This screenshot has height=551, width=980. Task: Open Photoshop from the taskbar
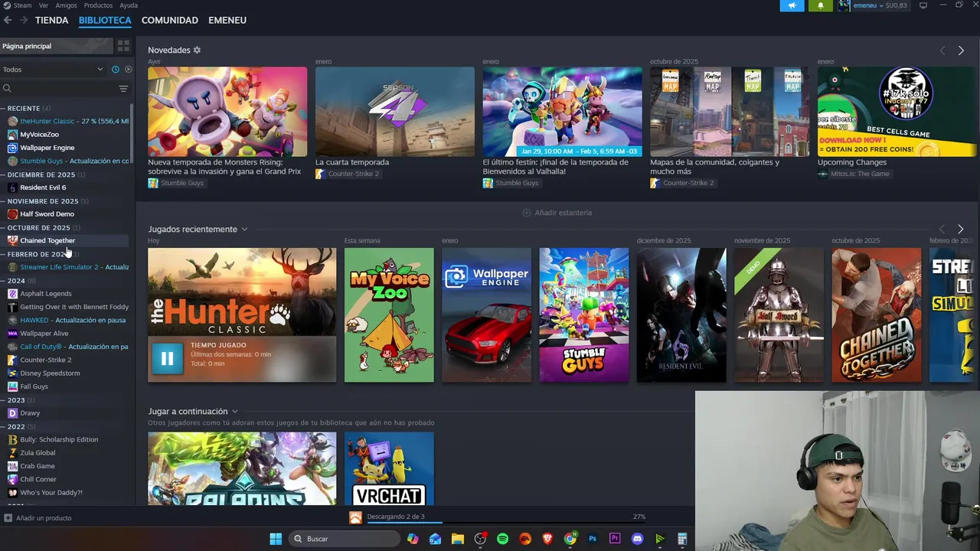593,539
